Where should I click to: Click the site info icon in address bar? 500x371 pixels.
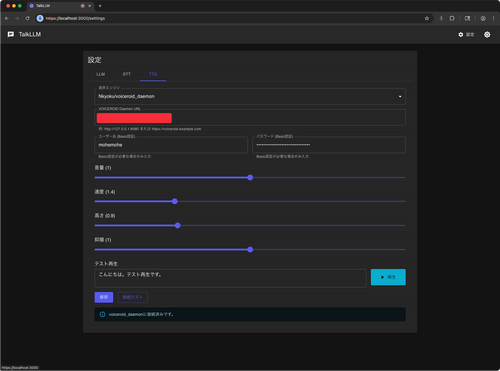click(x=40, y=18)
